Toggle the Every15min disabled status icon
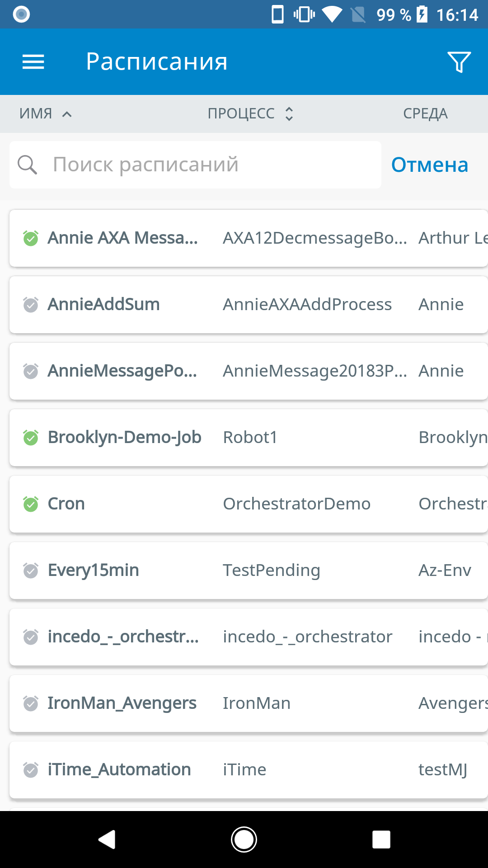The height and width of the screenshot is (868, 488). pyautogui.click(x=31, y=571)
